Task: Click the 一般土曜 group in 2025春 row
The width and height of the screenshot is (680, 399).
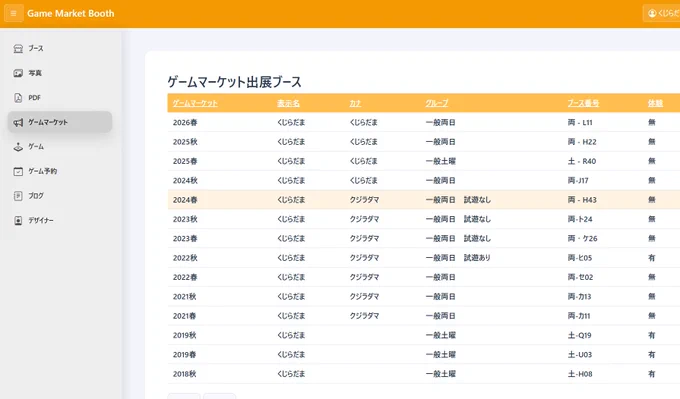Action: coord(441,161)
